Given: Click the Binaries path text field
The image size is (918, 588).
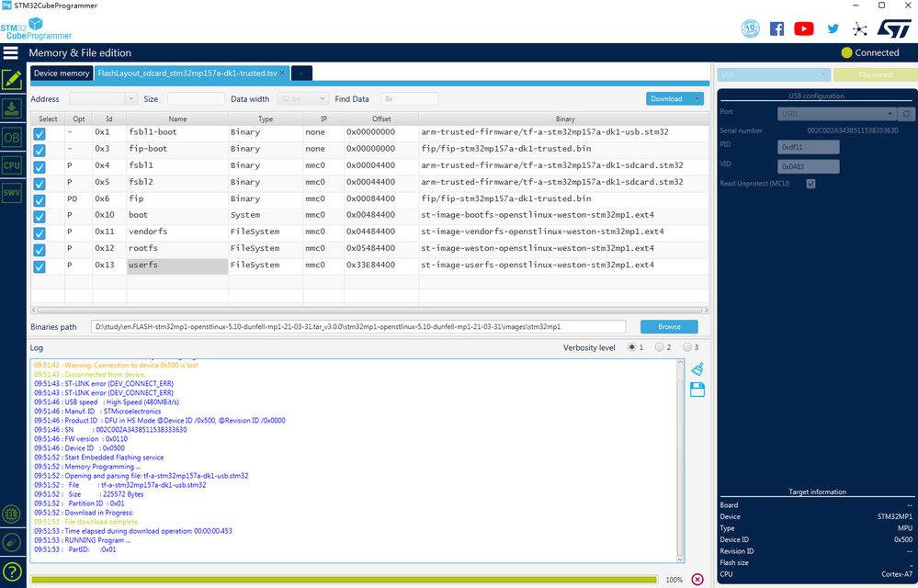Looking at the screenshot, I should [x=358, y=326].
